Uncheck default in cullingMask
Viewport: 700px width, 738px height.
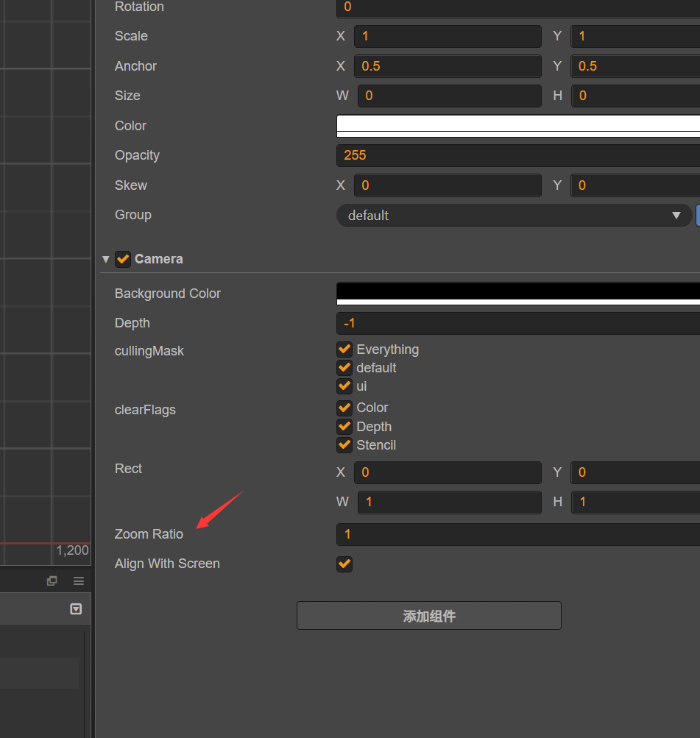tap(344, 368)
